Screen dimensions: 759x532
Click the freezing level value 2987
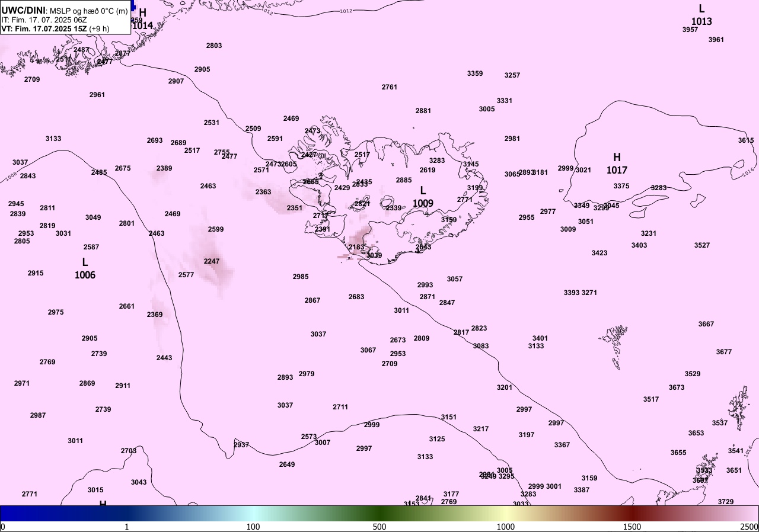point(38,415)
